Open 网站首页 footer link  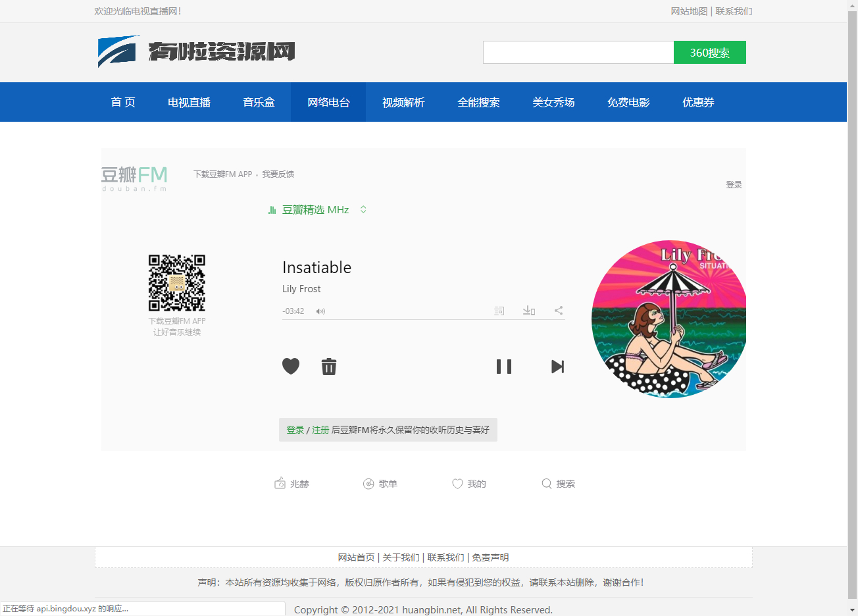point(356,557)
